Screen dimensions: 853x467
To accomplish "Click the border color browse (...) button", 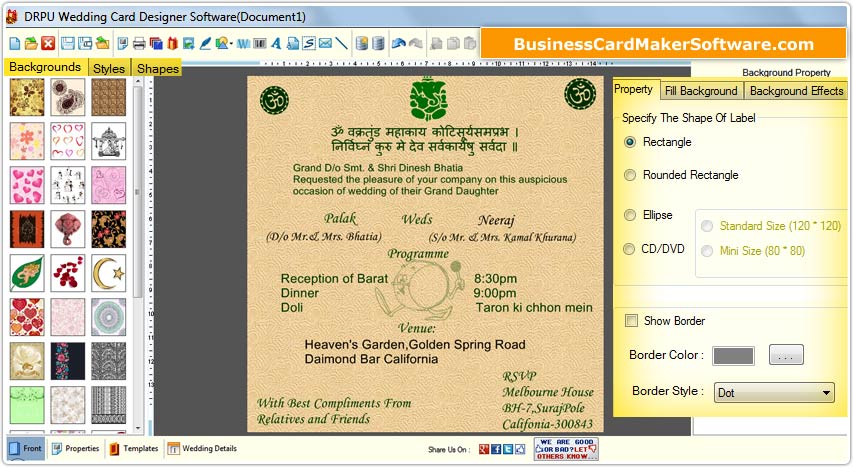I will coord(786,355).
